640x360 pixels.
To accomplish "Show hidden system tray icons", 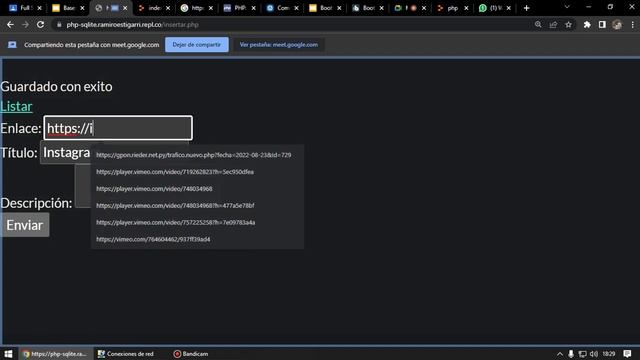I will click(560, 354).
